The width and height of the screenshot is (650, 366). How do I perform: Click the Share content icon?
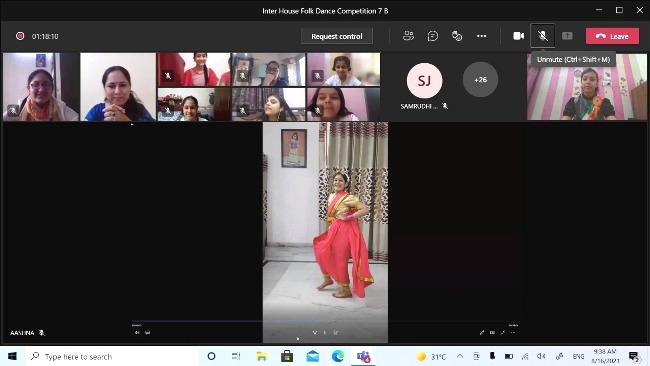(x=567, y=36)
